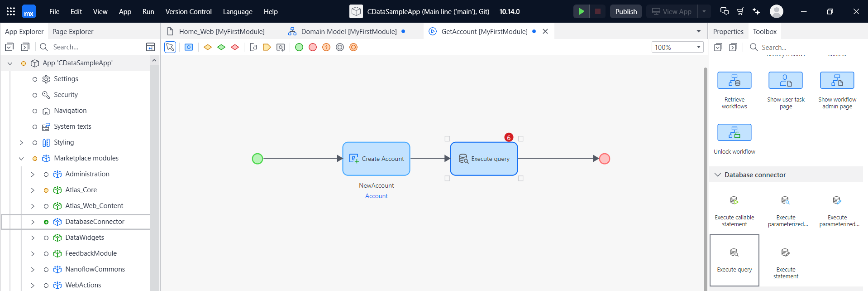
Task: Switch to the Domain Model [MyFirstModule] tab
Action: pos(348,32)
